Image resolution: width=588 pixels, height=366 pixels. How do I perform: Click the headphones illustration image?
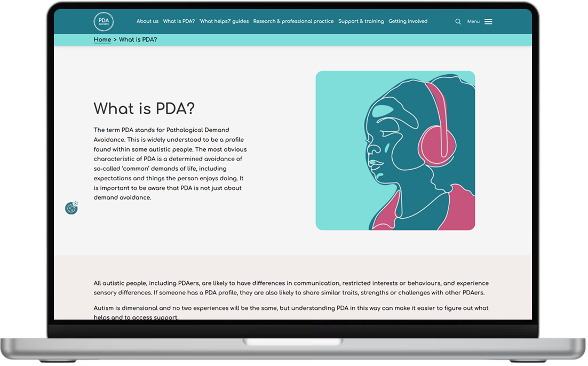pyautogui.click(x=395, y=150)
